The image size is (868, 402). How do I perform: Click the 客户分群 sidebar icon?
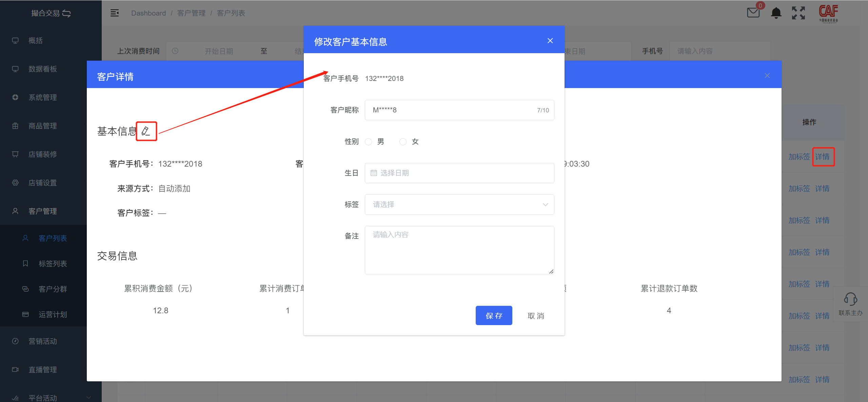pos(25,289)
